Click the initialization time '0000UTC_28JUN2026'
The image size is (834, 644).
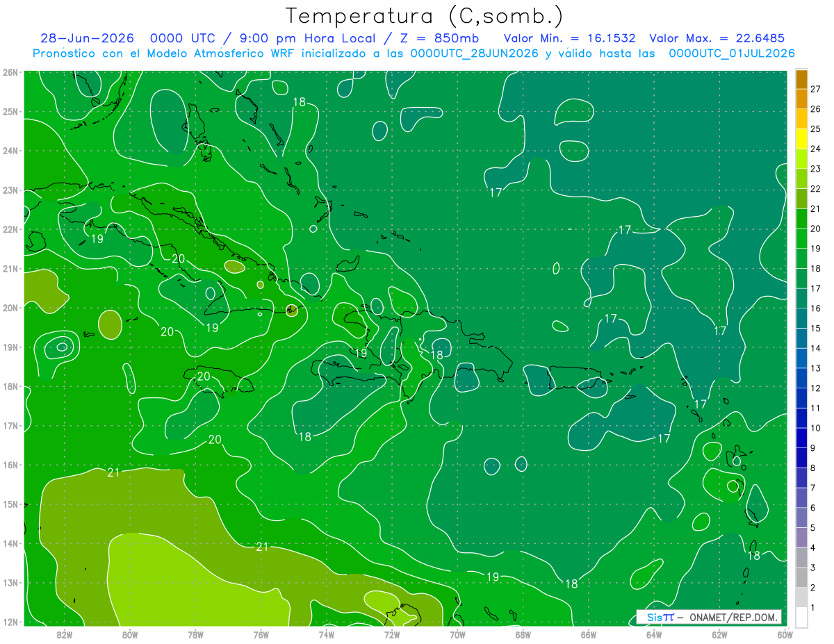(475, 53)
